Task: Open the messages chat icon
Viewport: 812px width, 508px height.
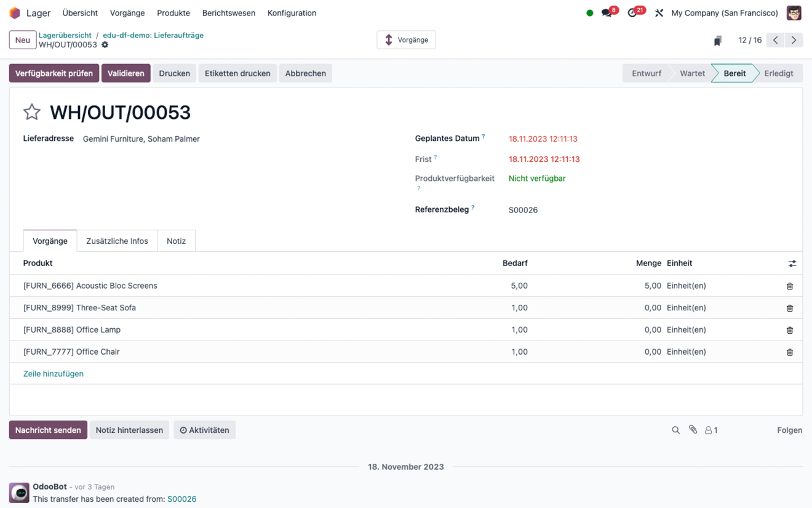Action: pos(607,13)
